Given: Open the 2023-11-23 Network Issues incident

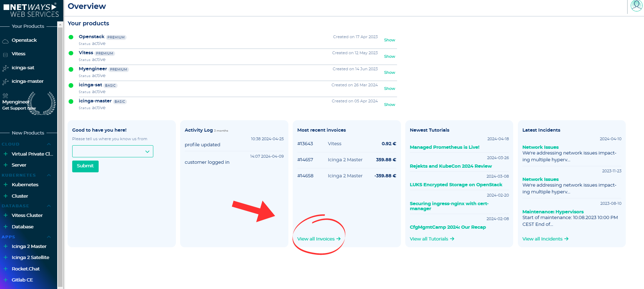Looking at the screenshot, I should pos(540,179).
